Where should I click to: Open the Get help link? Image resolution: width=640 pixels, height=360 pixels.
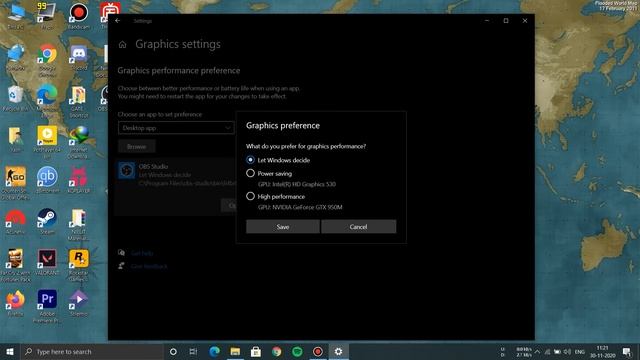[x=142, y=253]
